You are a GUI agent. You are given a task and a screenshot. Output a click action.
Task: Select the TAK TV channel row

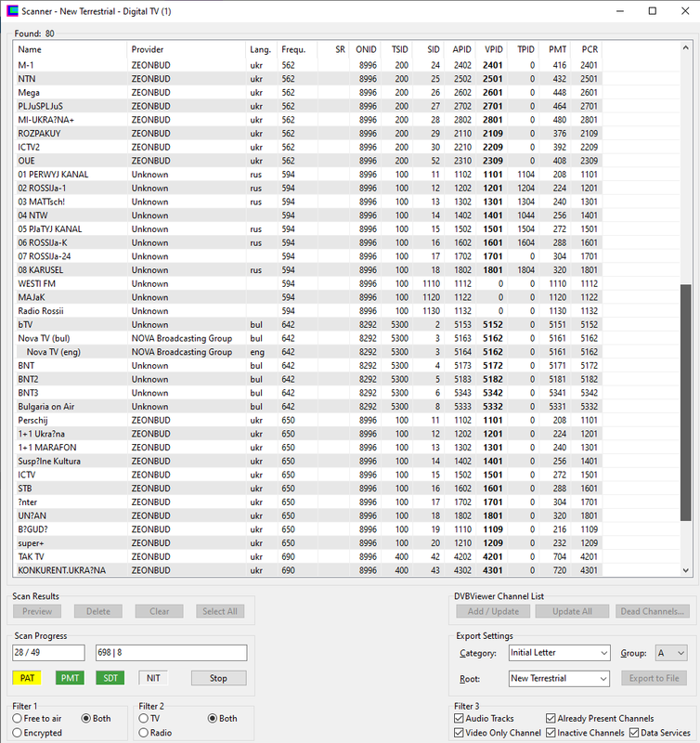308,556
